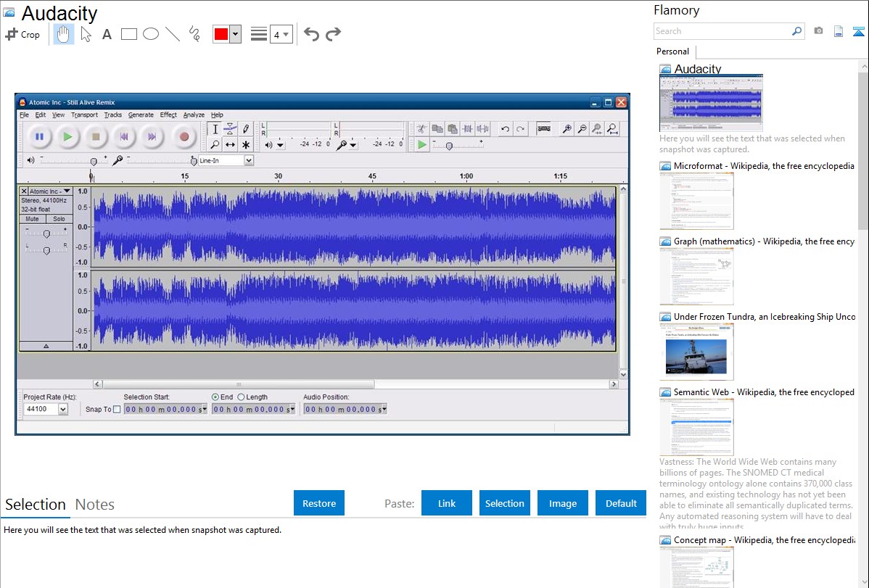Image resolution: width=869 pixels, height=588 pixels.
Task: Open the Project Rate dropdown
Action: (x=63, y=410)
